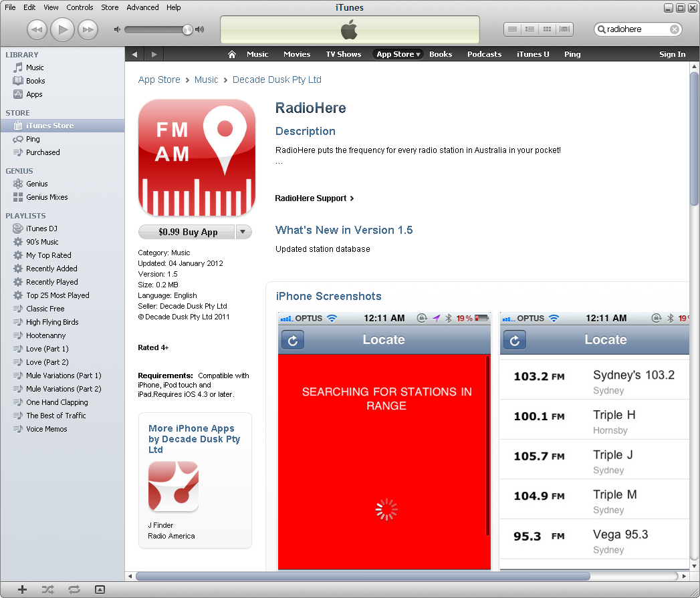Expand the RadioHere Support link arrow

click(352, 198)
